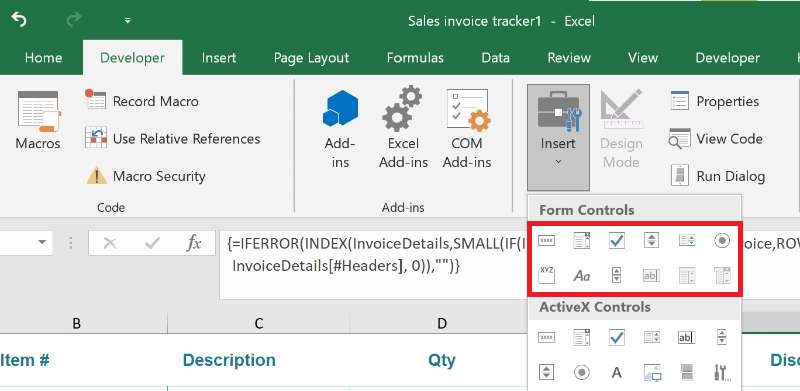Screen dimensions: 800x391
Task: Switch to the Data tab
Action: (x=495, y=58)
